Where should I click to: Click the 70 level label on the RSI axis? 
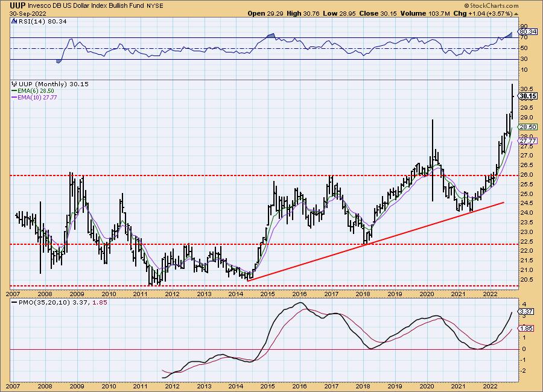click(x=524, y=37)
